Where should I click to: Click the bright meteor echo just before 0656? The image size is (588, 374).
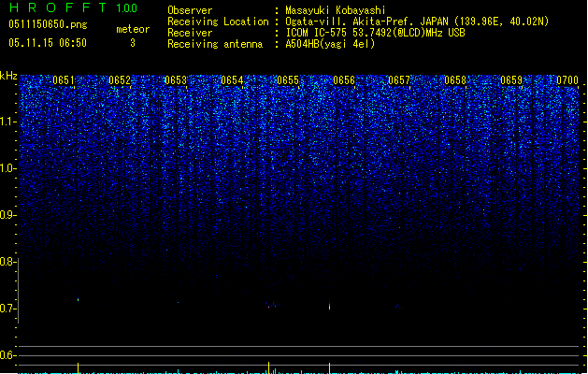pos(330,306)
